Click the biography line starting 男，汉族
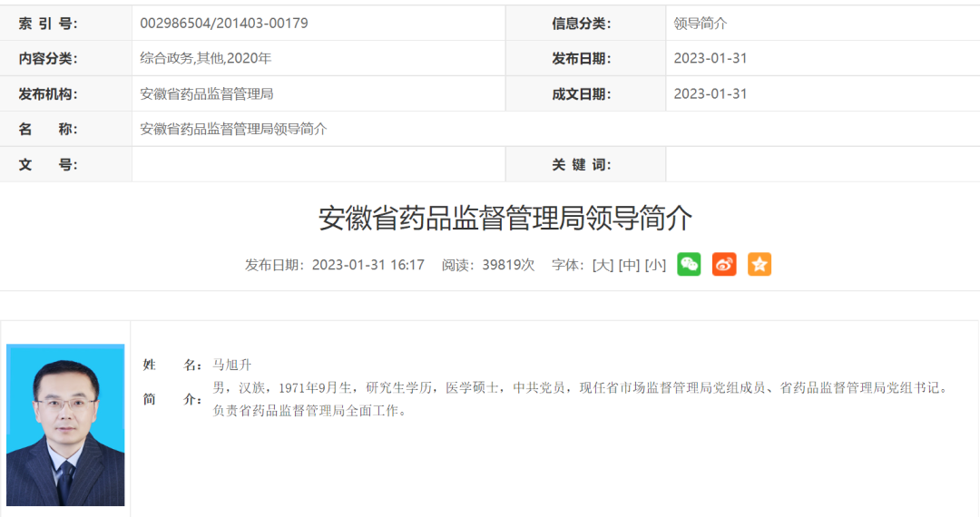This screenshot has height=517, width=980. [x=581, y=388]
